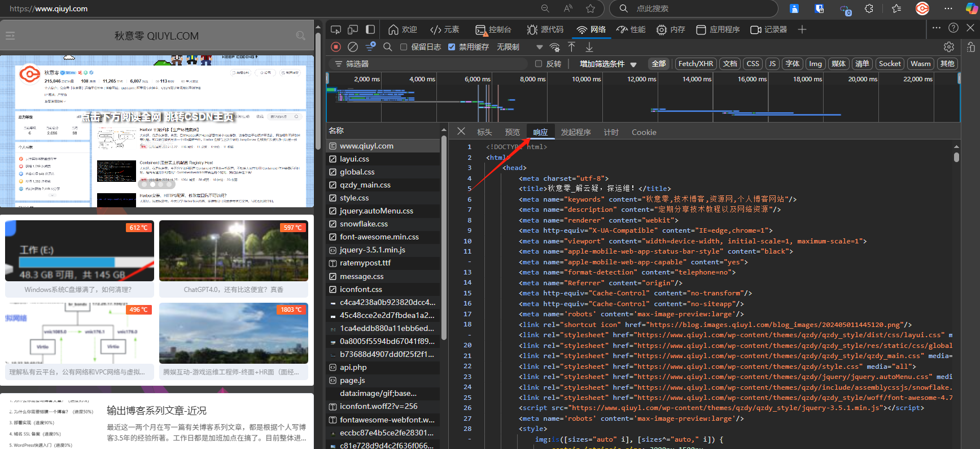The height and width of the screenshot is (449, 980).
Task: Start read aloud from address bar
Action: click(568, 8)
